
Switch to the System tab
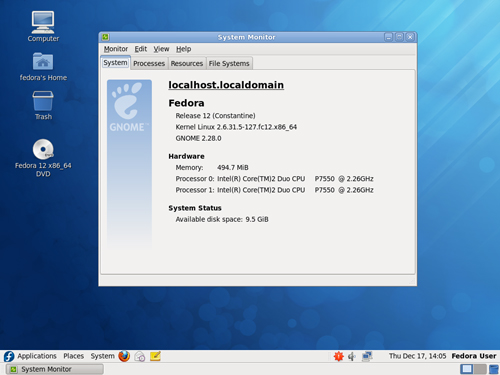tap(115, 63)
